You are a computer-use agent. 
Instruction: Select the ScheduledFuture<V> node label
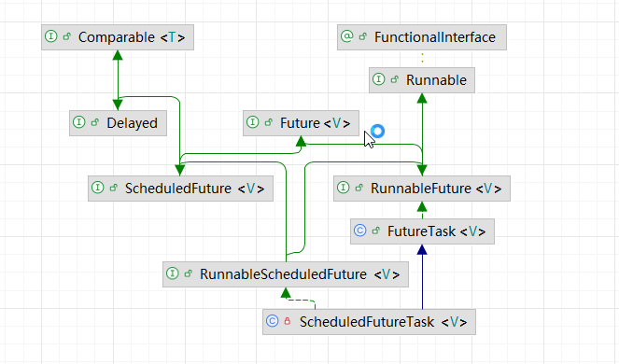point(194,189)
